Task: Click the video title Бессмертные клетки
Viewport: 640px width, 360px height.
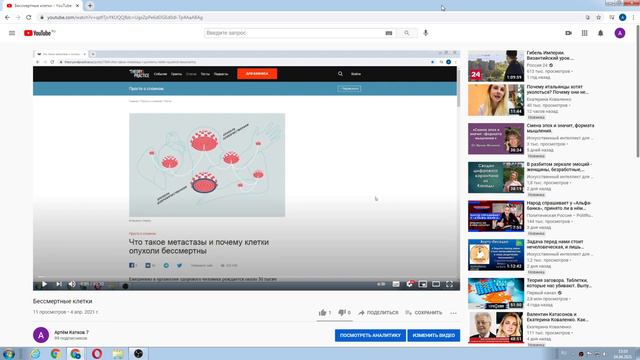Action: [x=62, y=301]
